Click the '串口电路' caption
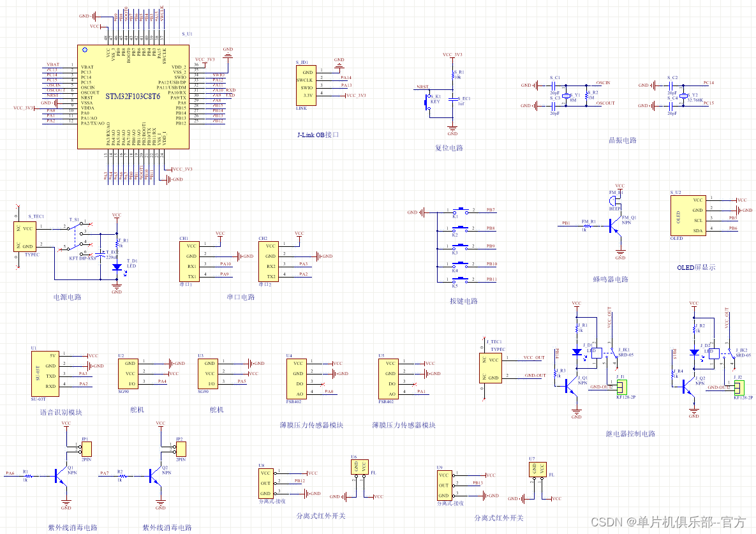756x534 pixels. point(241,297)
